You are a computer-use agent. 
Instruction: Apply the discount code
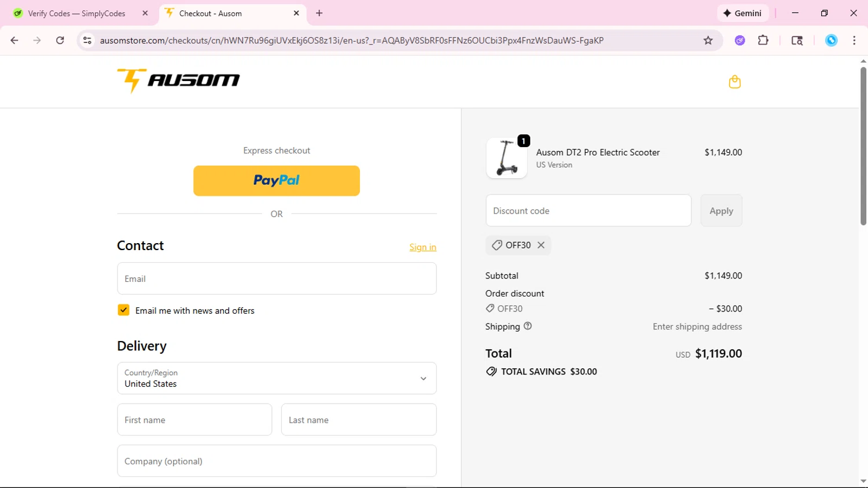(x=721, y=211)
